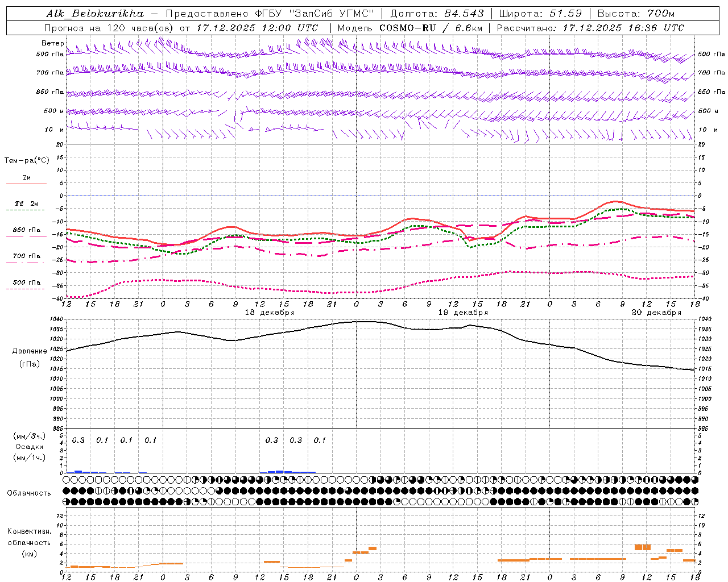This screenshot has height=582, width=728.
Task: Click the Давление pressure panel label
Action: [x=30, y=351]
